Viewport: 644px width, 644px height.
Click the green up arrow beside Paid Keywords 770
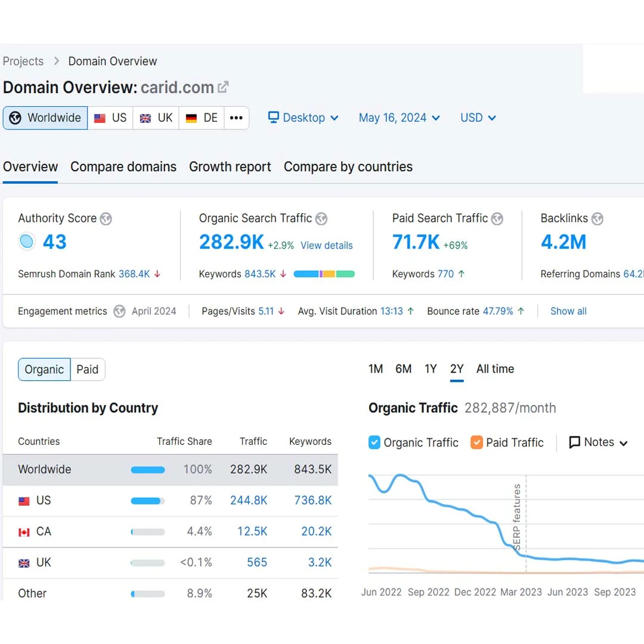pos(461,274)
